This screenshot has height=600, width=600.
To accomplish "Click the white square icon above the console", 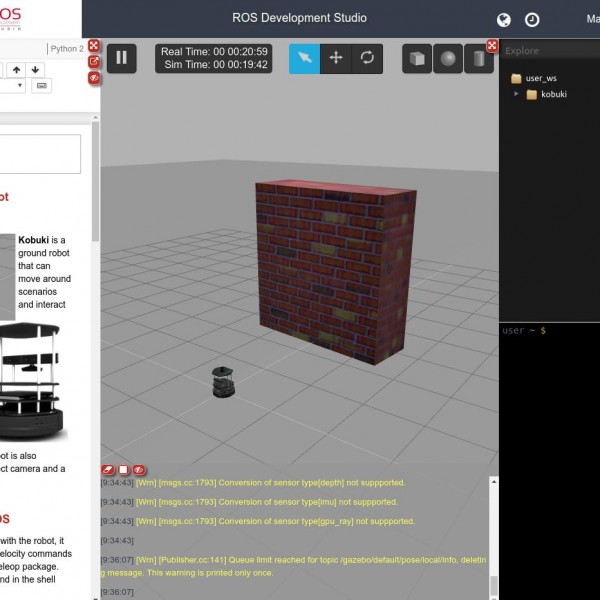I will (123, 470).
